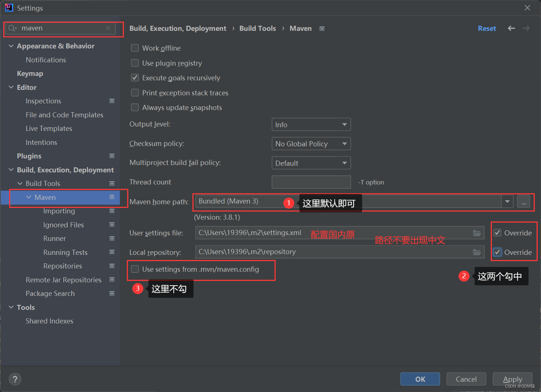Click the User settings file path field
The image size is (541, 392).
(x=340, y=233)
